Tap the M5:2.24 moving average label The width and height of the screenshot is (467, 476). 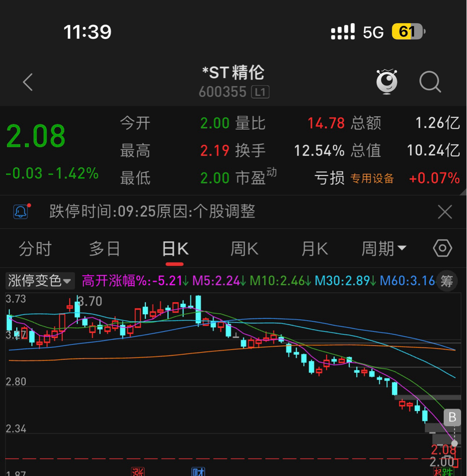pyautogui.click(x=219, y=281)
